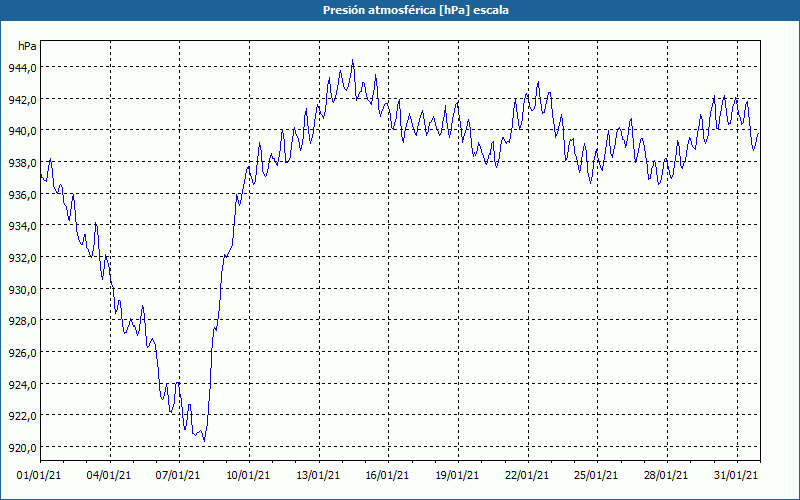This screenshot has width=800, height=500.
Task: Click the 926,0 axis value
Action: click(22, 353)
